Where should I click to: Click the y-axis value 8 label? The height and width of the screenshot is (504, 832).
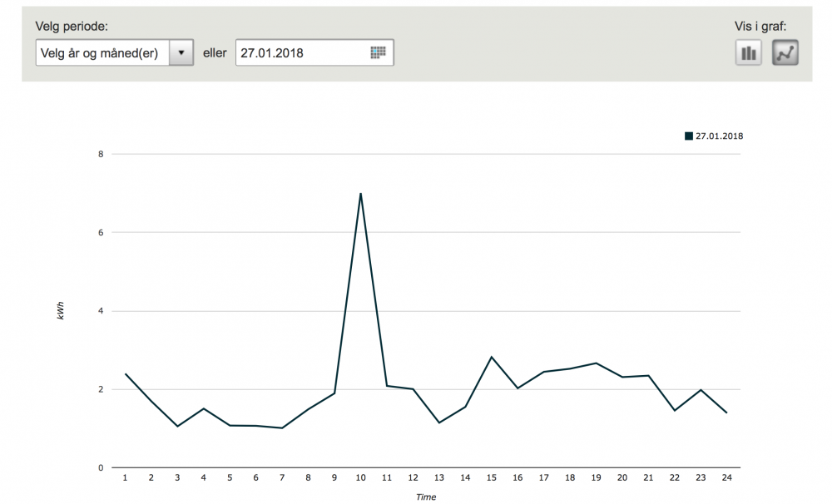coord(101,154)
